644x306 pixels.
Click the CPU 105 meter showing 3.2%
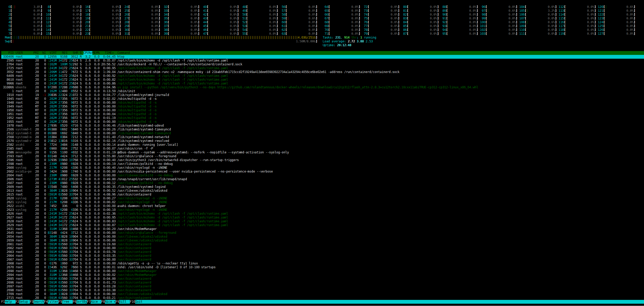pyautogui.click(x=538, y=11)
